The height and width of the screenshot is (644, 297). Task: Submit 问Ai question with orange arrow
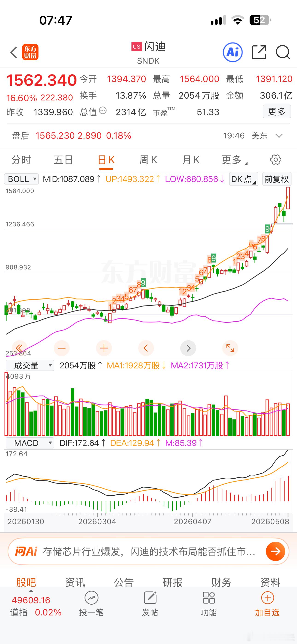coord(276,551)
